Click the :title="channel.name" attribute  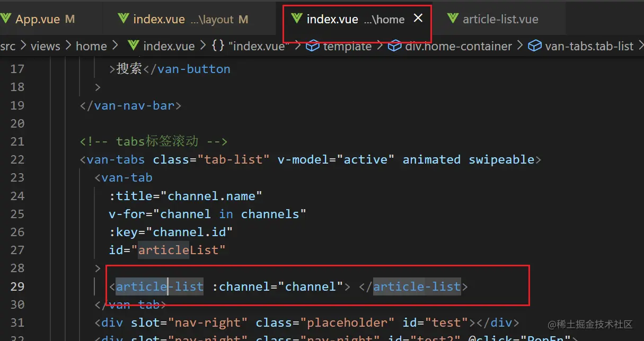[x=186, y=196]
